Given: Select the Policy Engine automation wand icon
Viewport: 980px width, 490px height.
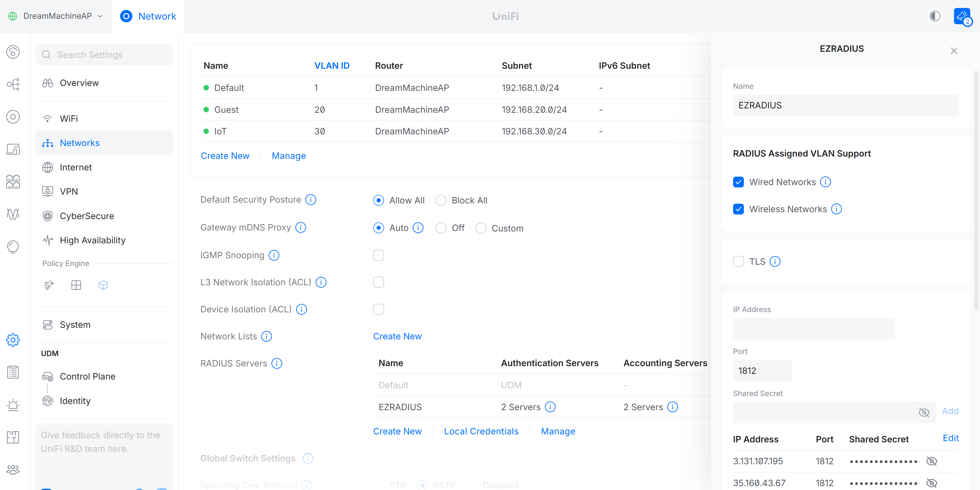Looking at the screenshot, I should coord(49,285).
